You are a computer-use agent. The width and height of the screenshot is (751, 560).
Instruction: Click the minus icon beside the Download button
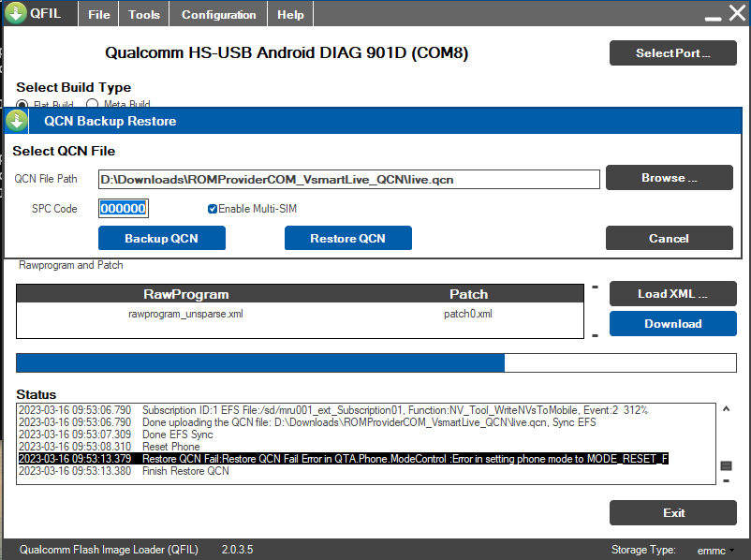(x=595, y=334)
